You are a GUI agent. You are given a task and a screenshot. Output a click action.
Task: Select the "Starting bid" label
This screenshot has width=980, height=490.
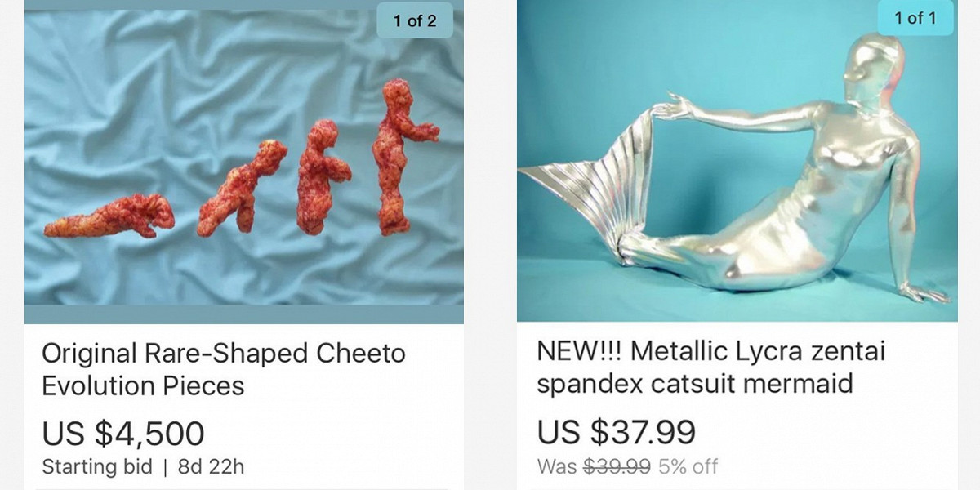(x=97, y=467)
